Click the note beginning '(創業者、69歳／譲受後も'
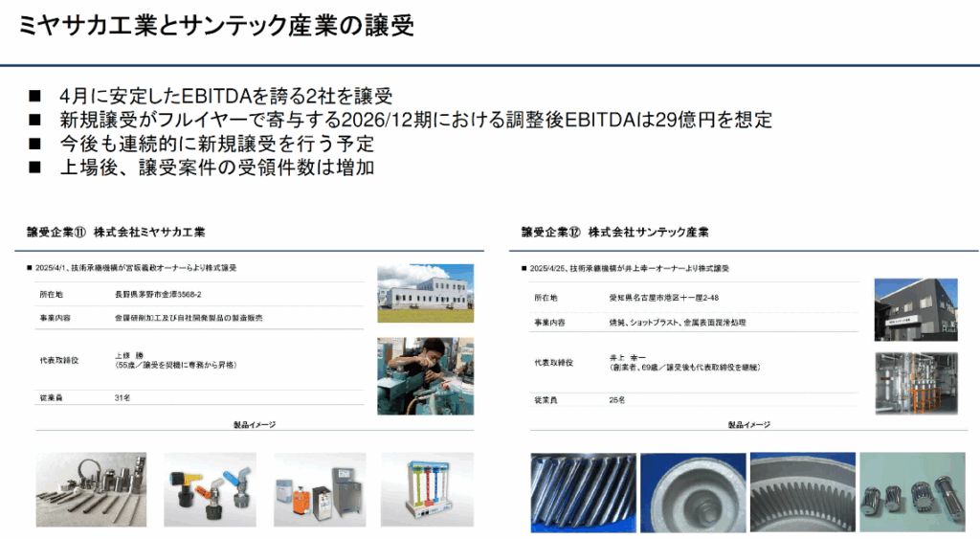The image size is (980, 539). (685, 368)
